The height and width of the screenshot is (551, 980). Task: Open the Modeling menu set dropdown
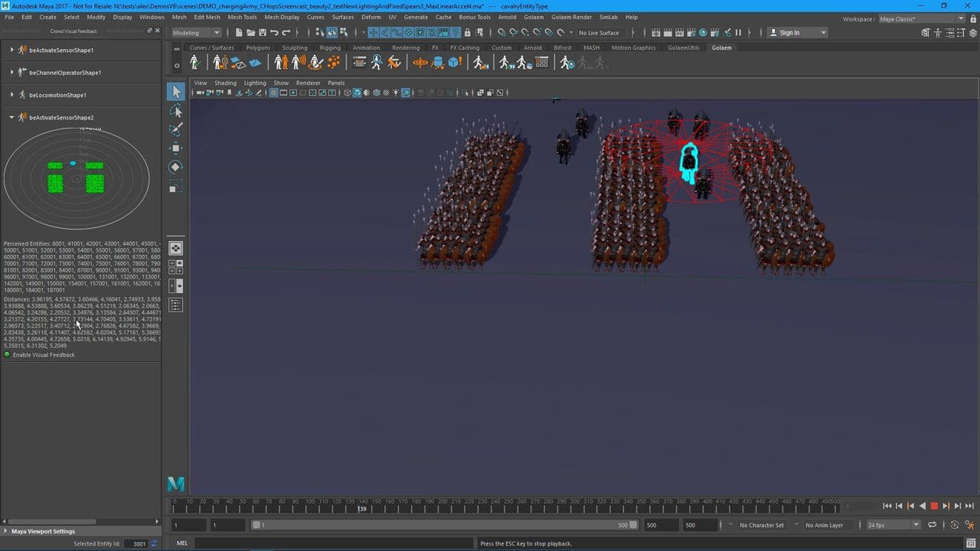click(196, 33)
